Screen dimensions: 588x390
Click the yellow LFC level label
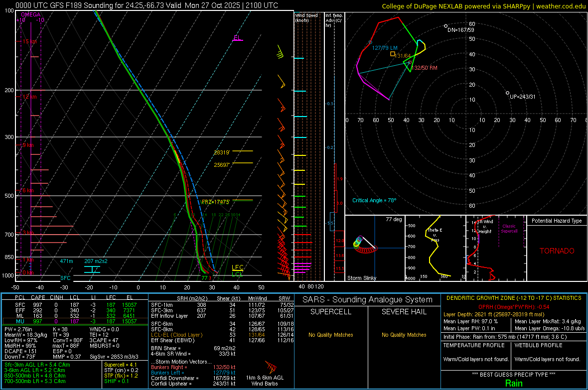[238, 267]
